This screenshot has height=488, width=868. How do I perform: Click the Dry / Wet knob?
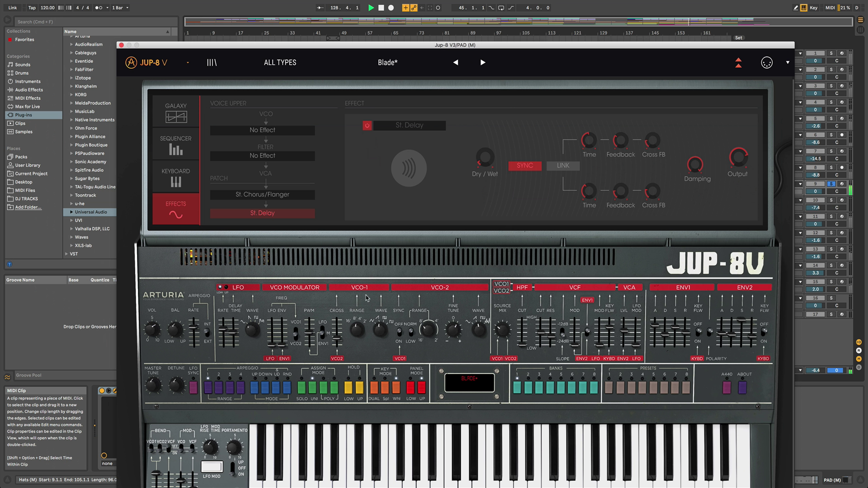point(485,158)
